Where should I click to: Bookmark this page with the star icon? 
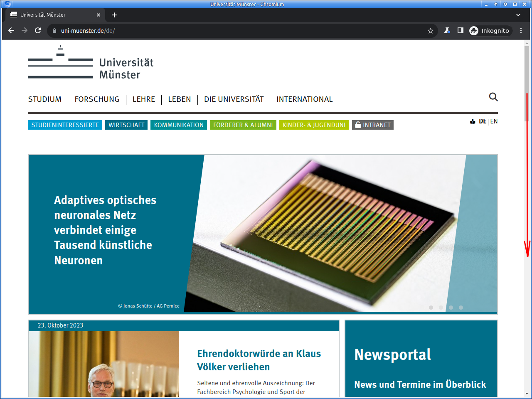(x=431, y=31)
